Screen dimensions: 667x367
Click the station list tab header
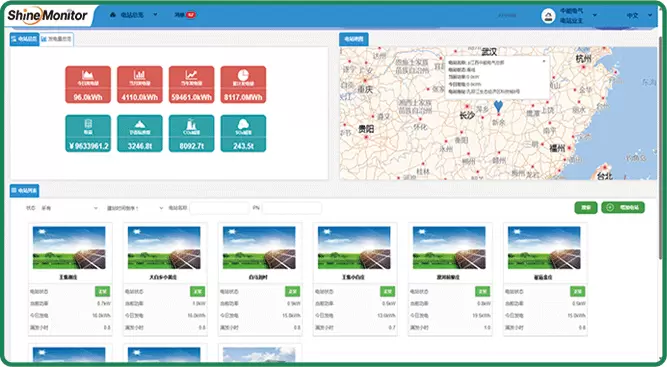coord(25,191)
